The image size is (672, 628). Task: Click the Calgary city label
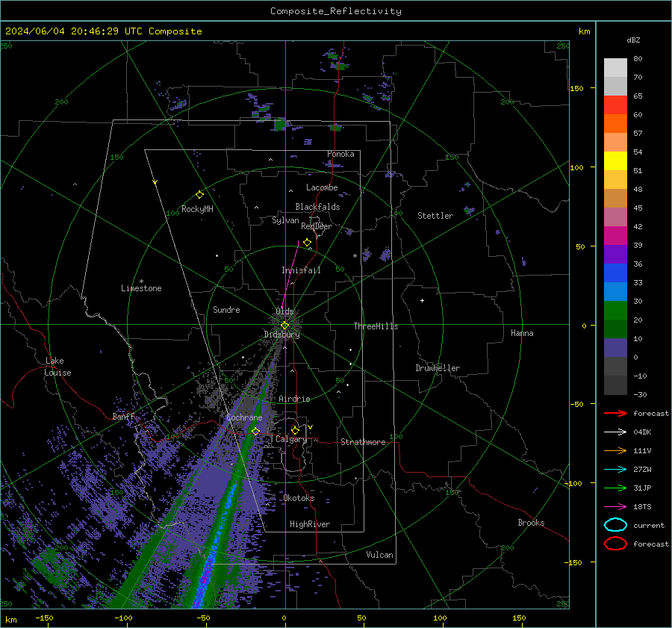tap(291, 439)
